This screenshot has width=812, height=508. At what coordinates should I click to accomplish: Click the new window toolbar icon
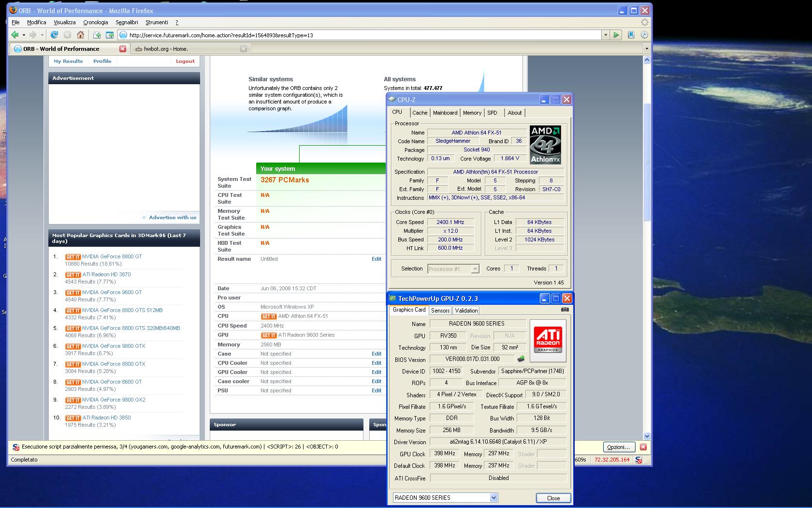click(x=110, y=35)
